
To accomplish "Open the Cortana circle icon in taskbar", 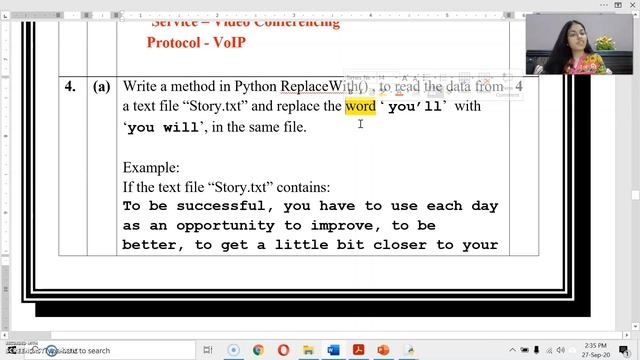I will (x=233, y=350).
